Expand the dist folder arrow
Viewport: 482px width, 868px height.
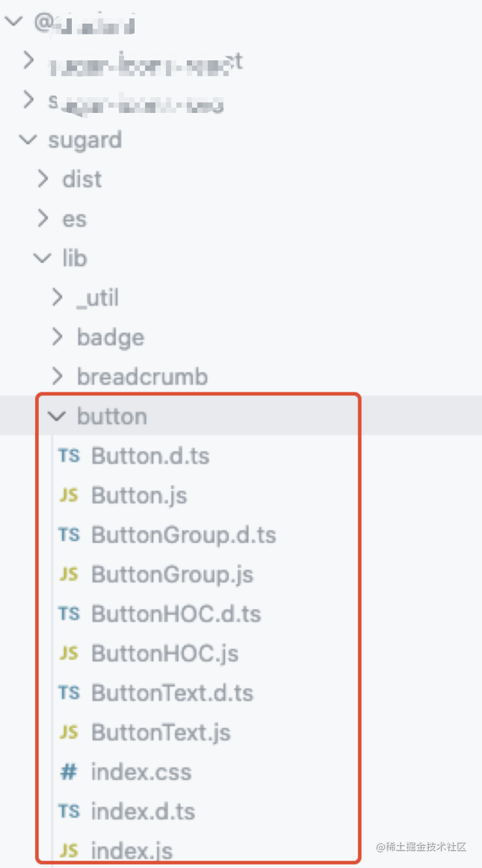pos(44,179)
